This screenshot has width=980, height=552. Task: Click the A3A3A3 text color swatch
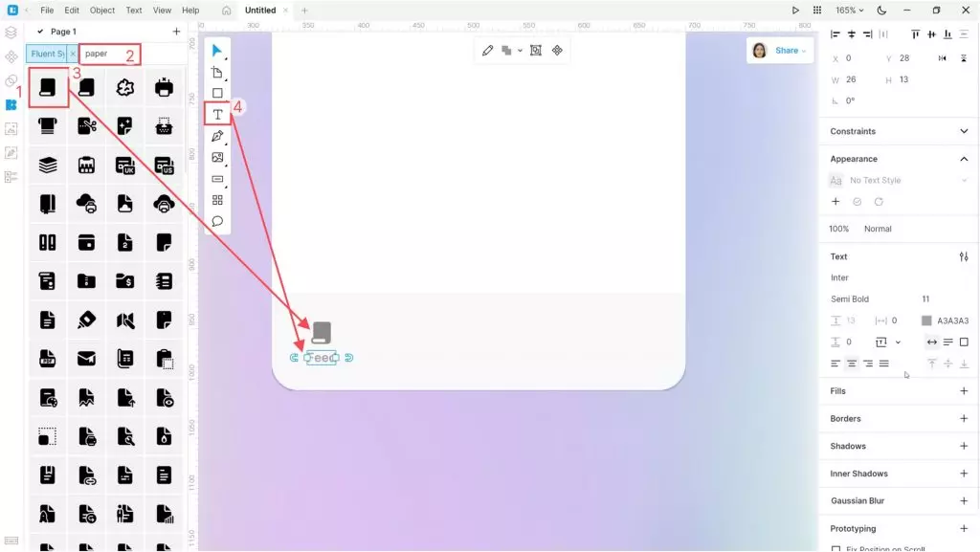tap(925, 320)
